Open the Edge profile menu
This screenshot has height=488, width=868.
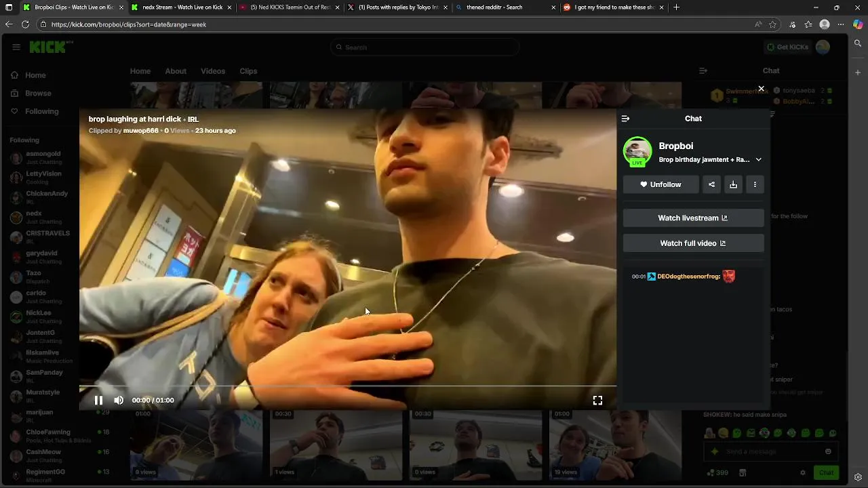click(825, 24)
